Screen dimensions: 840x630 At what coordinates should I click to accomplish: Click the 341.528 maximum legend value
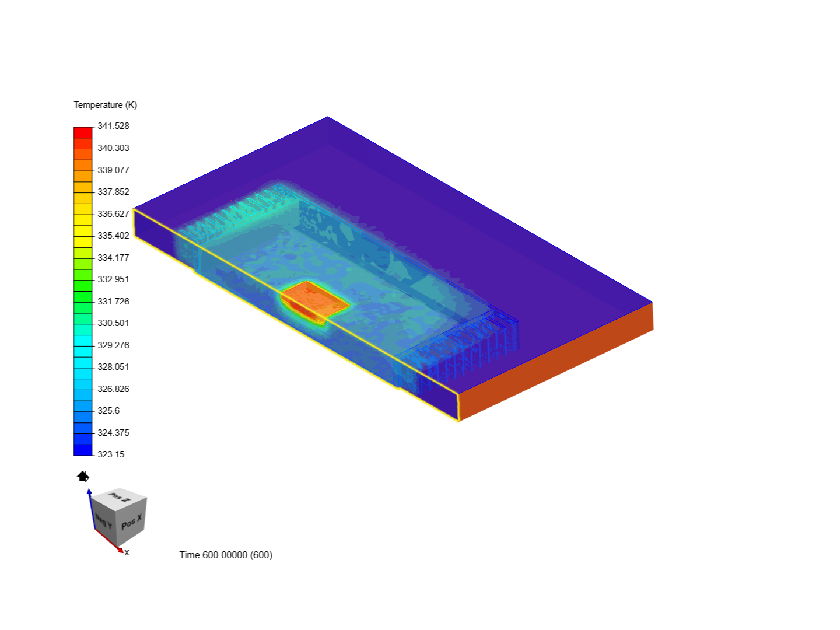113,126
